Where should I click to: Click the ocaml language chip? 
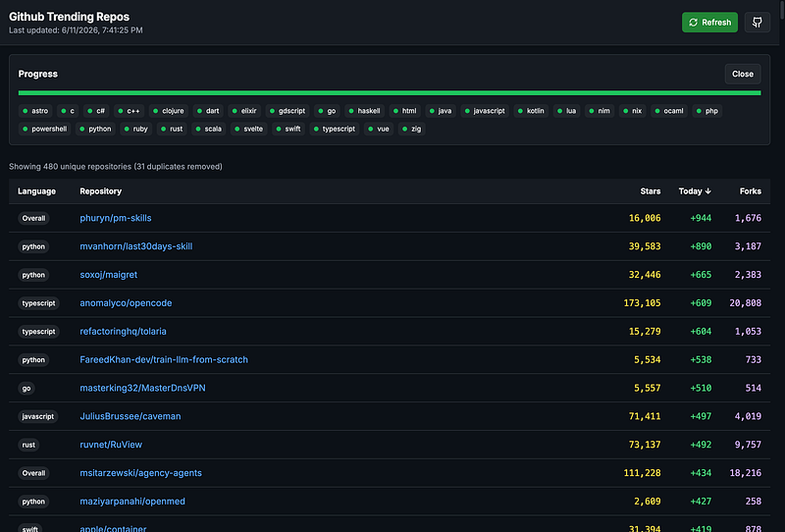coord(669,111)
